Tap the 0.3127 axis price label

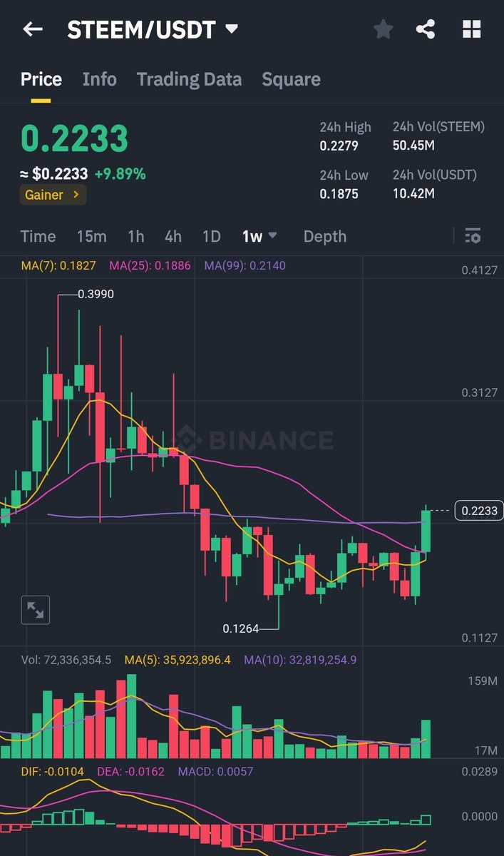pyautogui.click(x=480, y=392)
